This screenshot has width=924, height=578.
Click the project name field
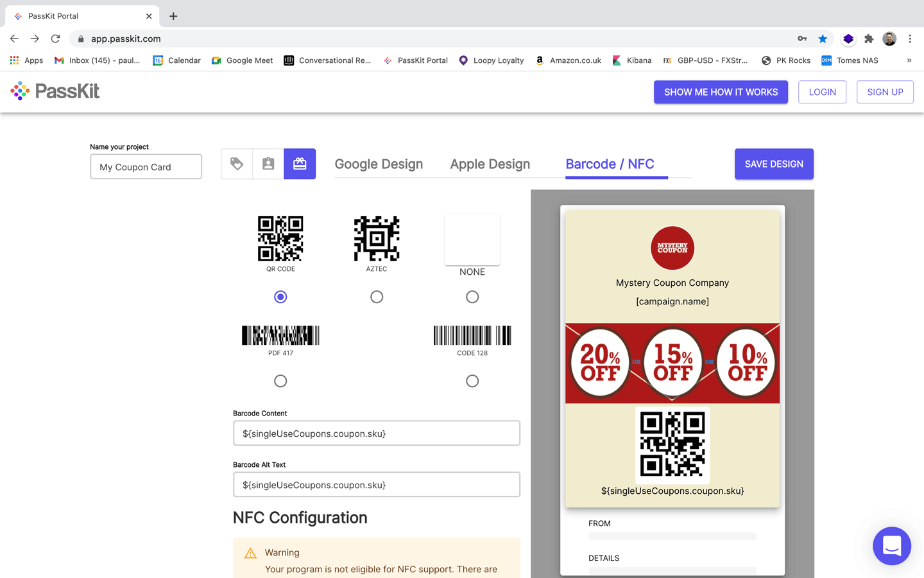[146, 166]
